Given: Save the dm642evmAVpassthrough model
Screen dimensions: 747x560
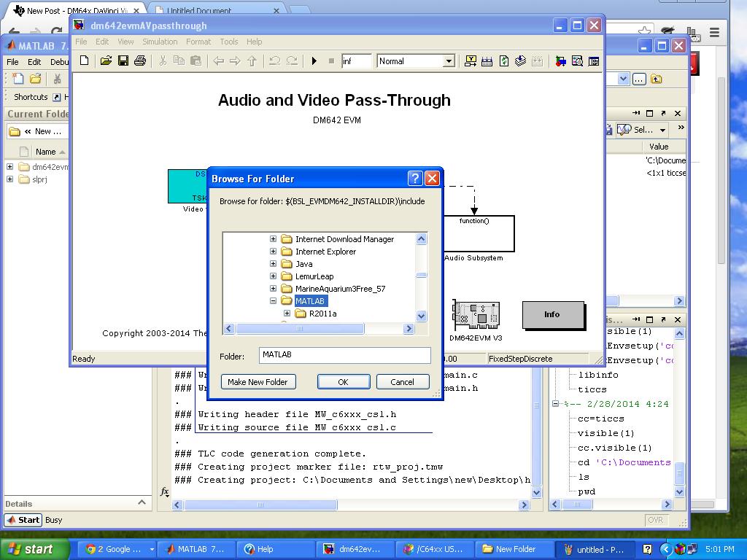Looking at the screenshot, I should (123, 61).
